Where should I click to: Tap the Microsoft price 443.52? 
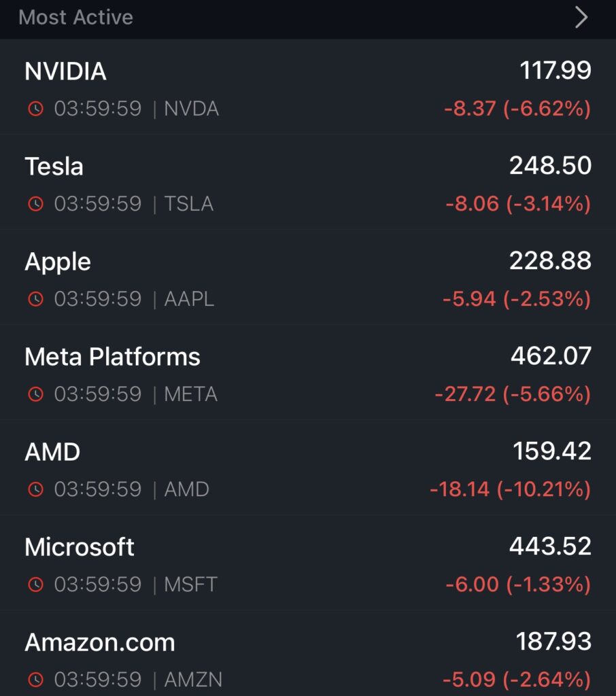point(551,546)
